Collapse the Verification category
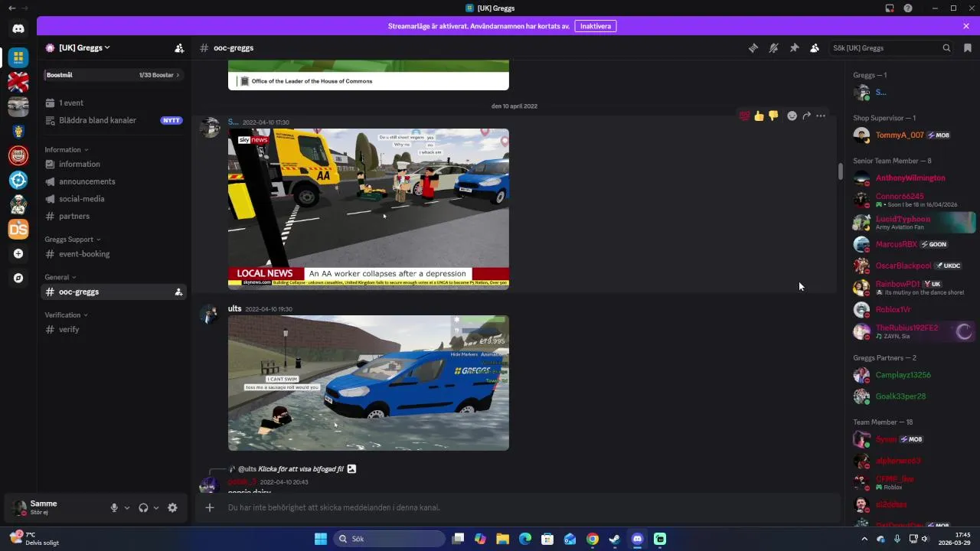Screen dimensions: 980x551 [66, 315]
